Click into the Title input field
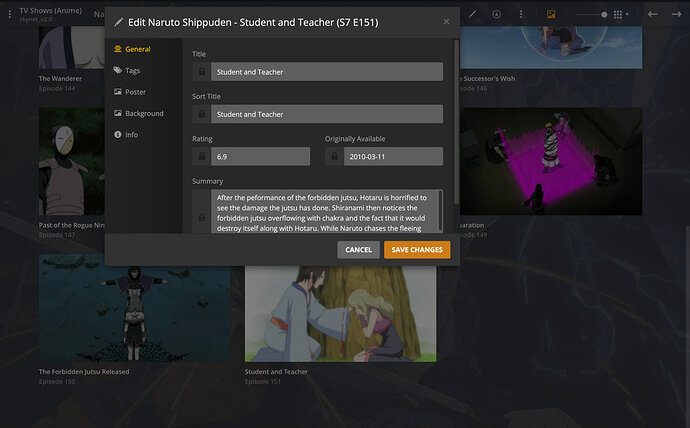Viewport: 690px width, 428px height. pos(327,71)
